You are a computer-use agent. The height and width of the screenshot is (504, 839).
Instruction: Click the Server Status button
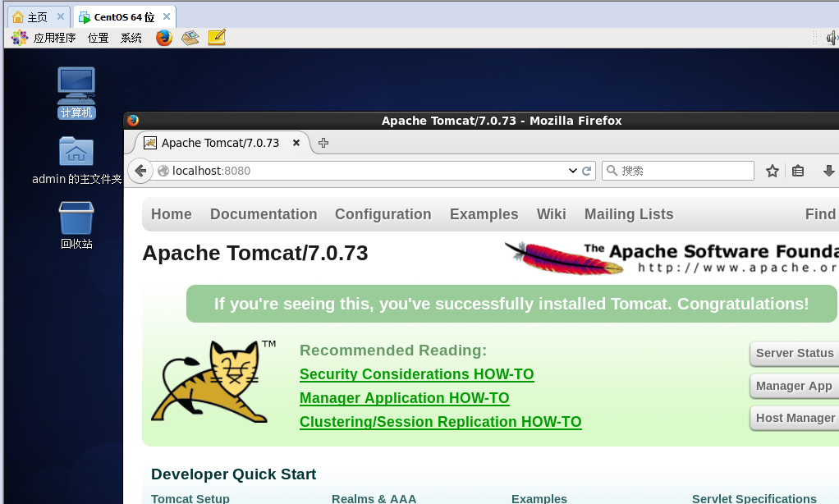click(x=795, y=353)
